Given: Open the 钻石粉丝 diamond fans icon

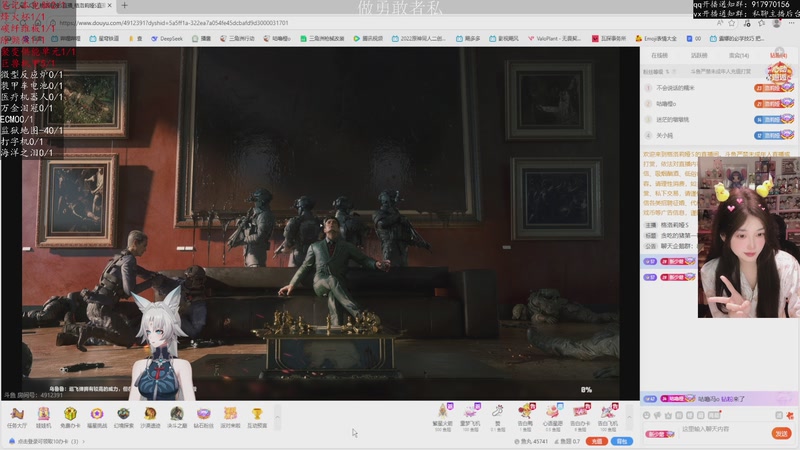Looking at the screenshot, I should (x=203, y=417).
